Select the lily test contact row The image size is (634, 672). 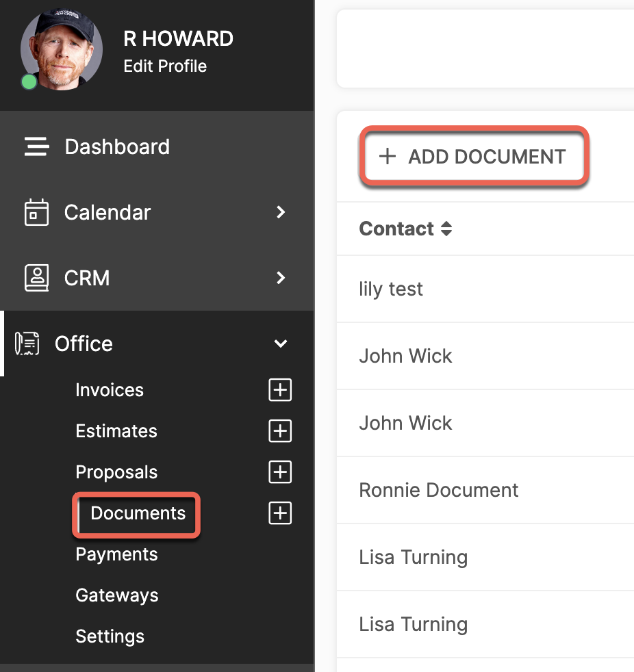click(x=485, y=289)
